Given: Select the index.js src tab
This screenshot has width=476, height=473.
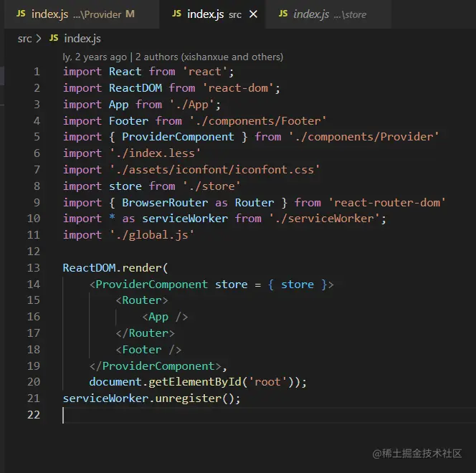Looking at the screenshot, I should tap(212, 14).
